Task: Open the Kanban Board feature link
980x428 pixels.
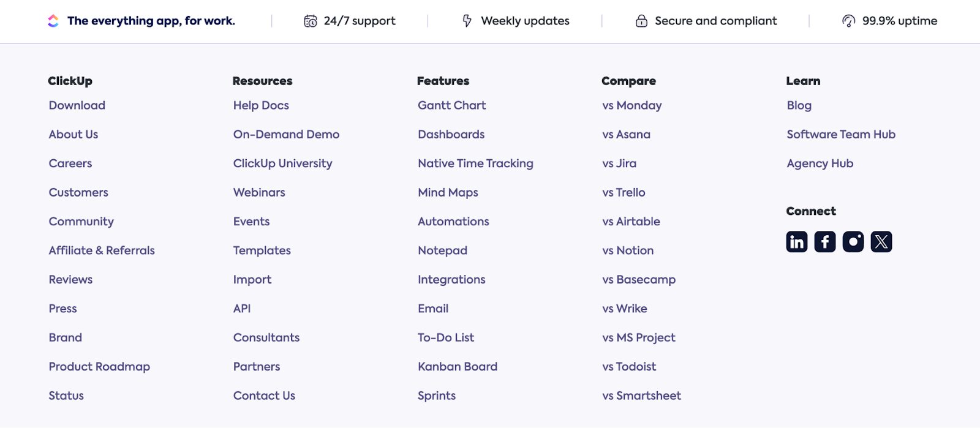Action: point(458,367)
